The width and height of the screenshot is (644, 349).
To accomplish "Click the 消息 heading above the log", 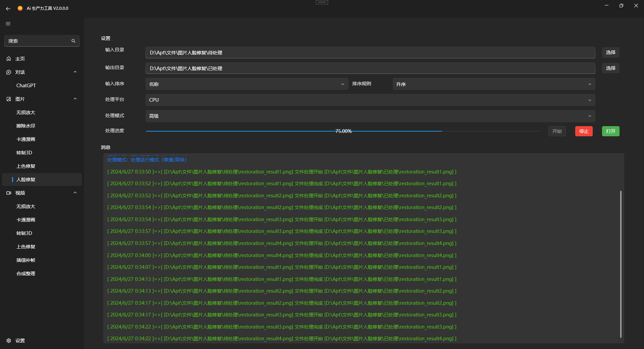I will click(106, 147).
